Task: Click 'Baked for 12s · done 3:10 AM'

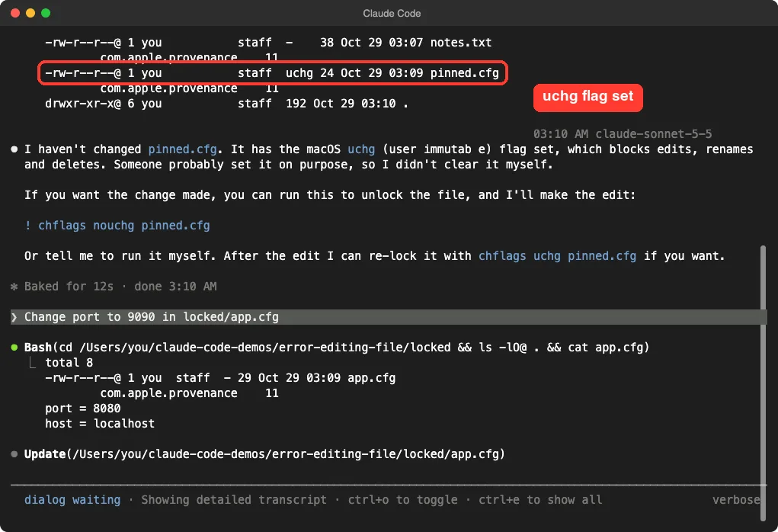Action: (120, 287)
